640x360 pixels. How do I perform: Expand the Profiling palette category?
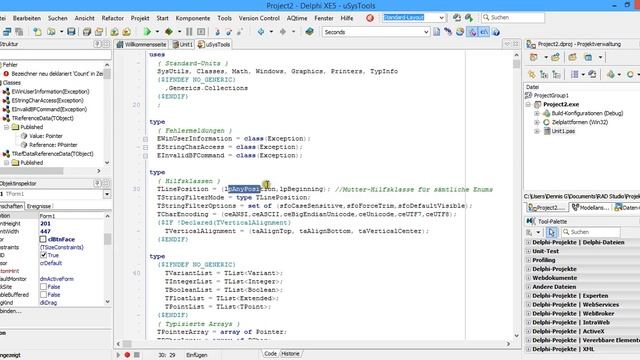(x=528, y=260)
